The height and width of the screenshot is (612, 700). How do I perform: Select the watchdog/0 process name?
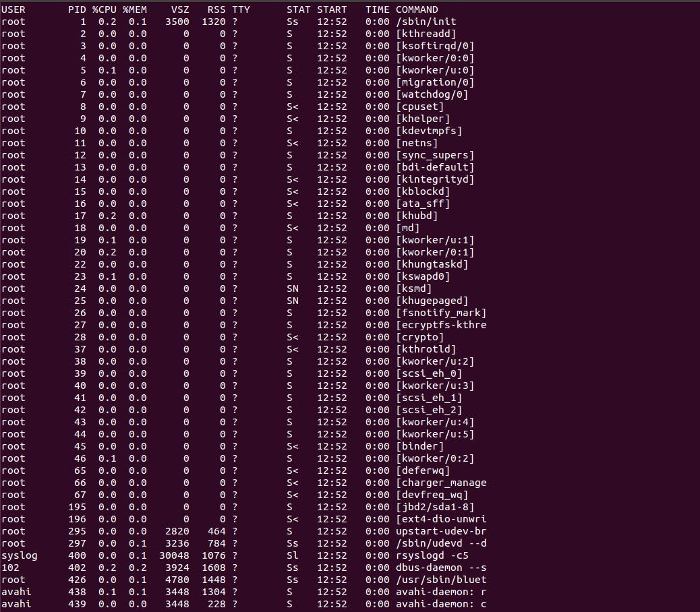click(430, 94)
